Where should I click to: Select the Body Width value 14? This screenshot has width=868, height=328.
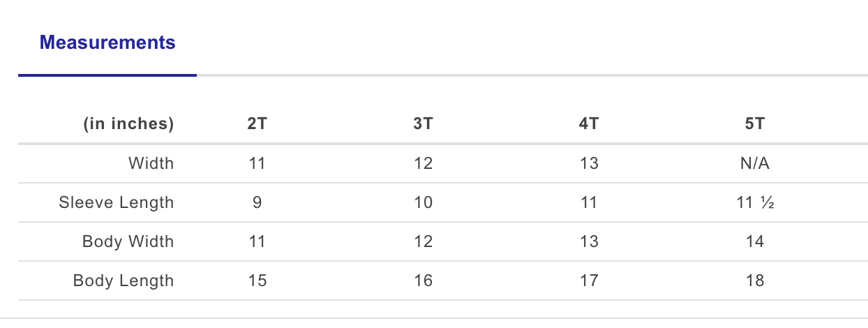tap(754, 241)
